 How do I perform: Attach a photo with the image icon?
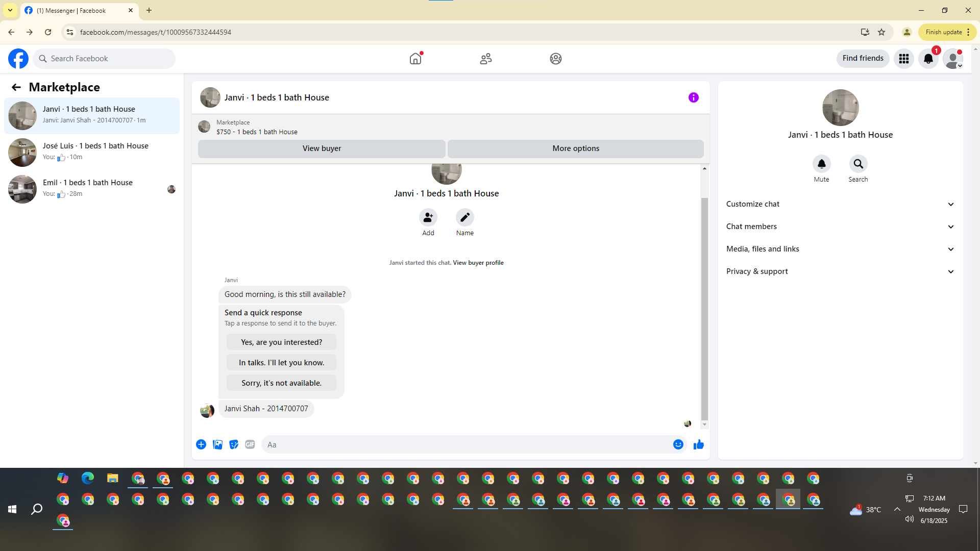point(217,444)
